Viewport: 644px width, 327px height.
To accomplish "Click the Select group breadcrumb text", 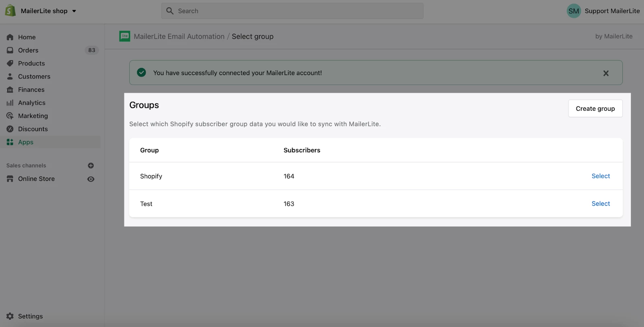I will tap(252, 36).
